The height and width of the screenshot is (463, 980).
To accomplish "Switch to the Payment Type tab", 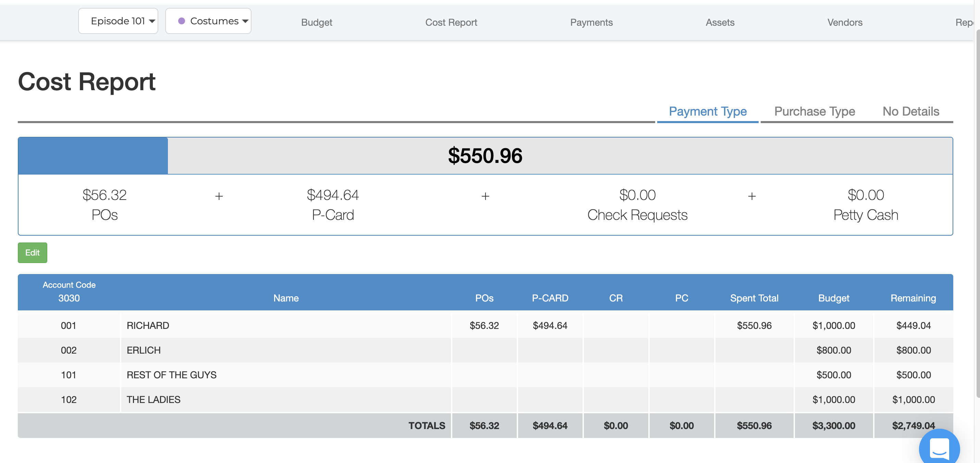I will pyautogui.click(x=708, y=111).
